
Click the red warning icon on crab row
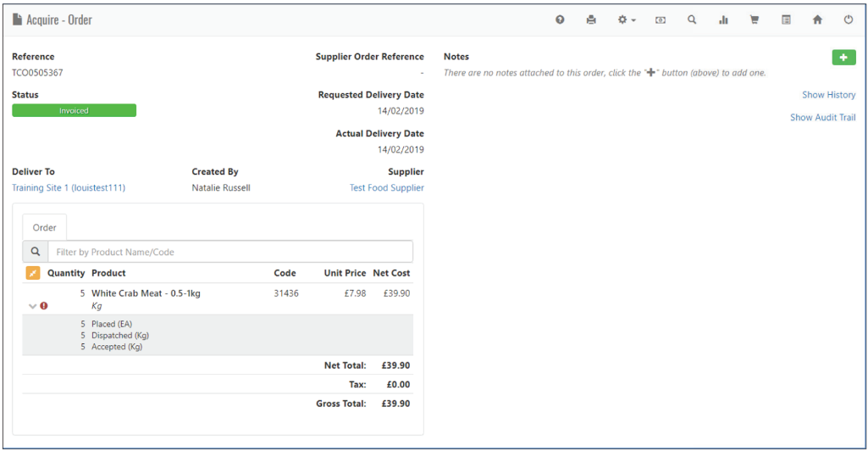tap(44, 306)
